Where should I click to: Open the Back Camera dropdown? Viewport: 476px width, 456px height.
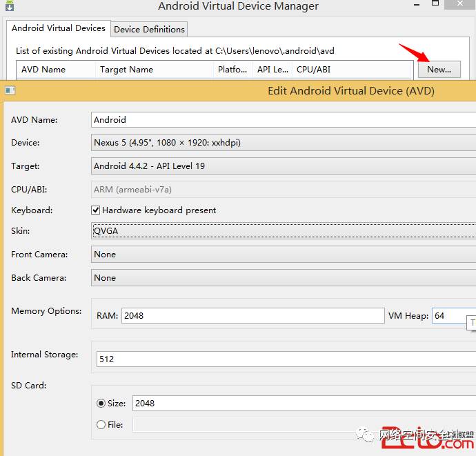click(x=284, y=278)
